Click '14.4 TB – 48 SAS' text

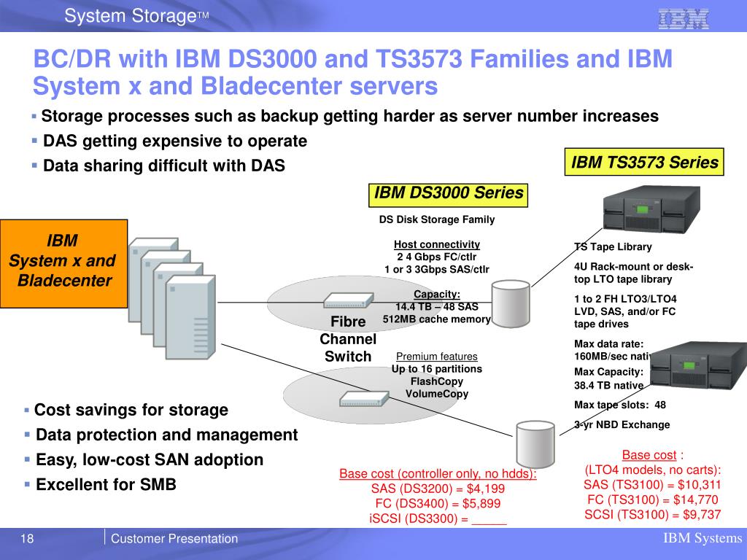(x=437, y=307)
